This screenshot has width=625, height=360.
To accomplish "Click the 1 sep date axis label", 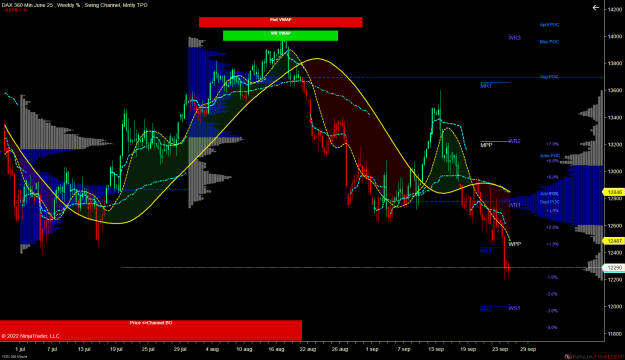I will 372,349.
